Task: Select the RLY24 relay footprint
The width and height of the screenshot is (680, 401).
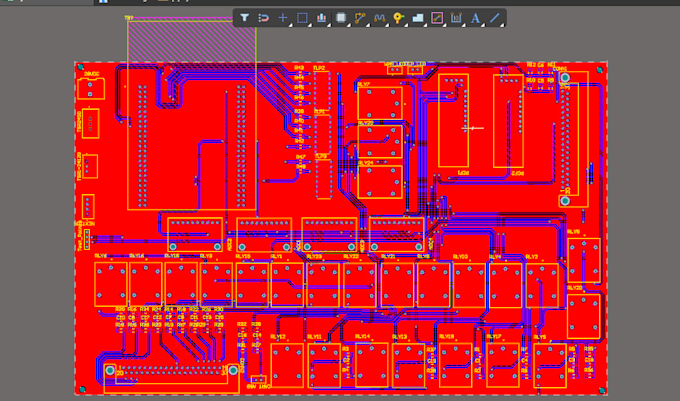Action: [x=380, y=182]
